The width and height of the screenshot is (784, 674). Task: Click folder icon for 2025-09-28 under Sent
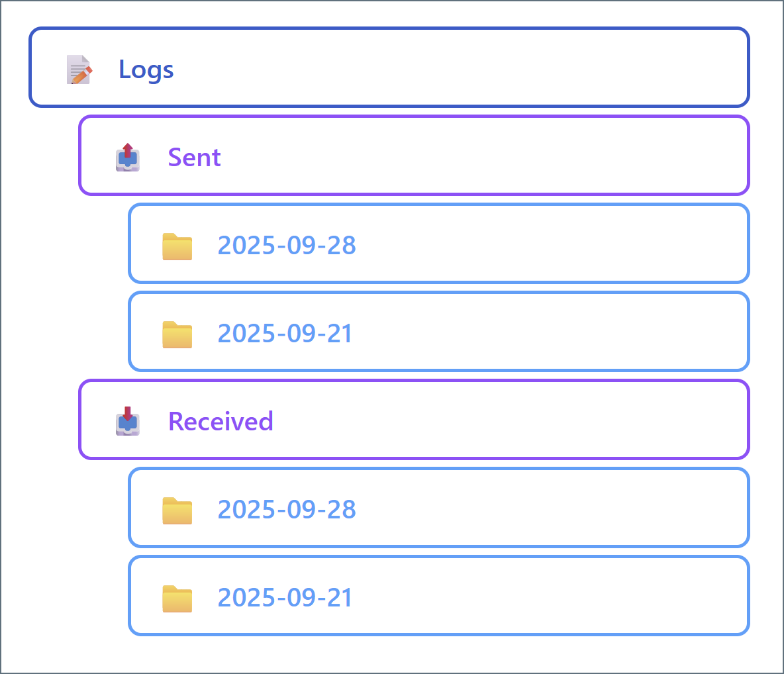coord(177,246)
